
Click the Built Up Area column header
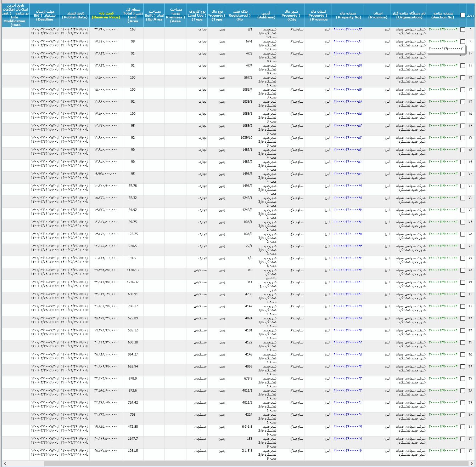pos(154,15)
